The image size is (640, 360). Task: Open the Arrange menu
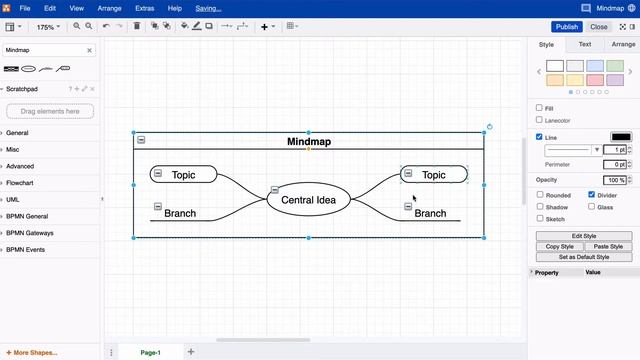click(x=109, y=8)
